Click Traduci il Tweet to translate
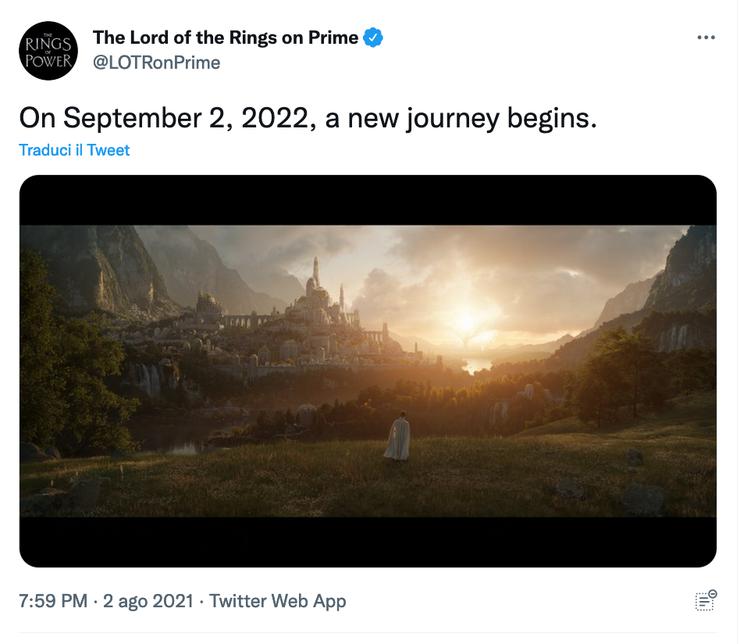Screen dimensions: 740x644 pos(74,150)
